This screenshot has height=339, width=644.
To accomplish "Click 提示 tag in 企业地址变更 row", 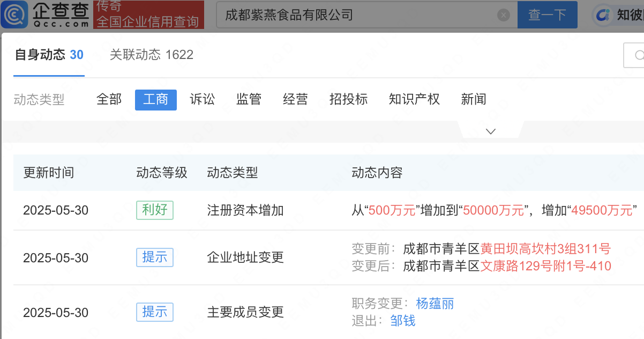I will coord(155,257).
